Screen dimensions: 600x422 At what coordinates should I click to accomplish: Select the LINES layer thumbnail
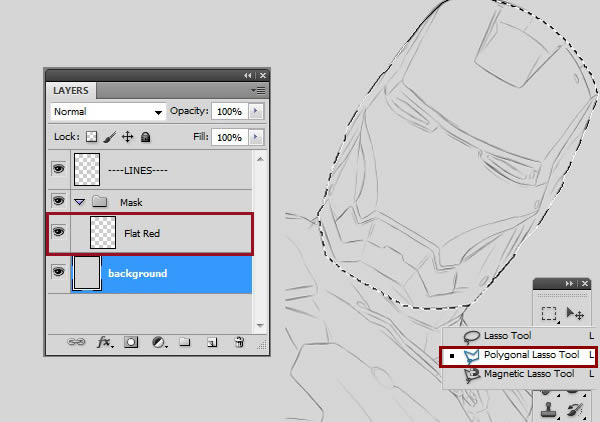(x=87, y=169)
